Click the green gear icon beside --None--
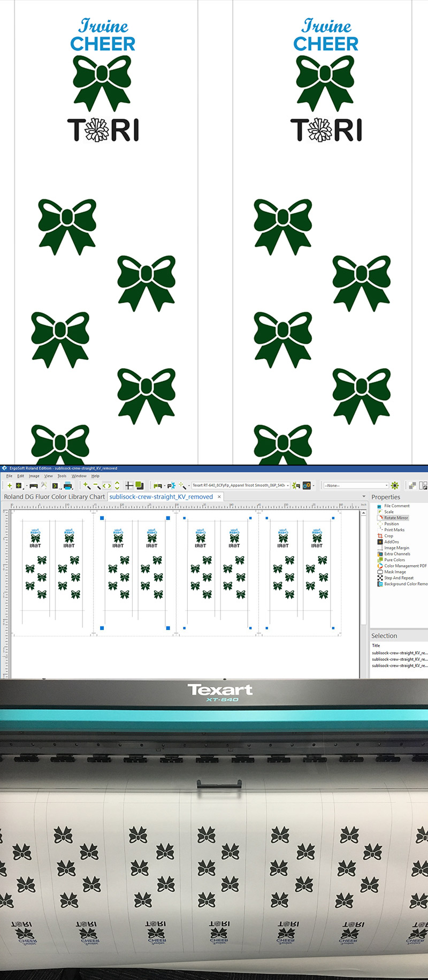The width and height of the screenshot is (428, 980). coord(395,485)
